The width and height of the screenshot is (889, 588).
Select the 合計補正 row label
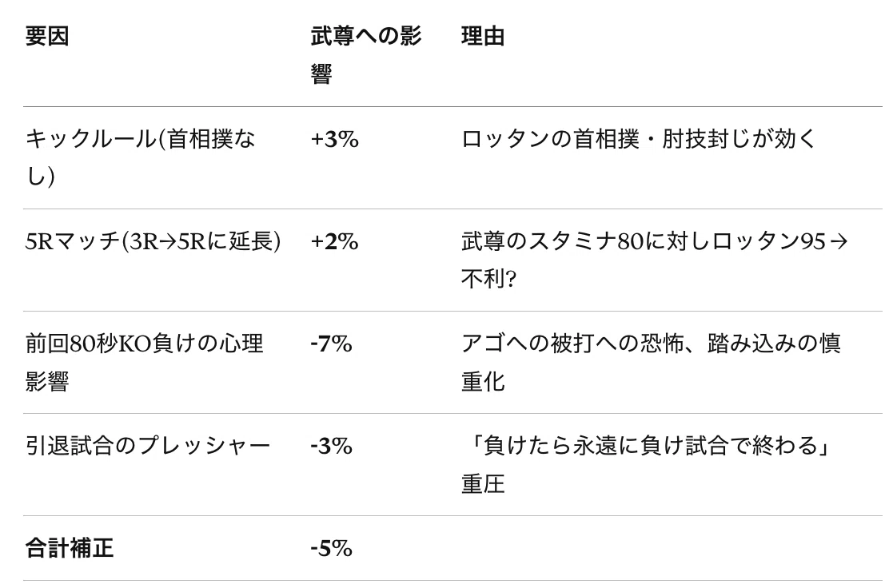(70, 548)
